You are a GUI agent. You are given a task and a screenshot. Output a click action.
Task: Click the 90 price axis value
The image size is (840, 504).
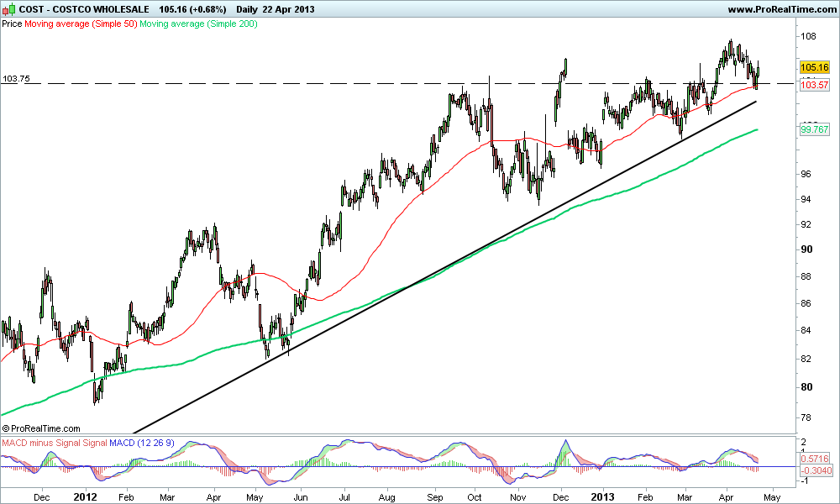pyautogui.click(x=806, y=249)
